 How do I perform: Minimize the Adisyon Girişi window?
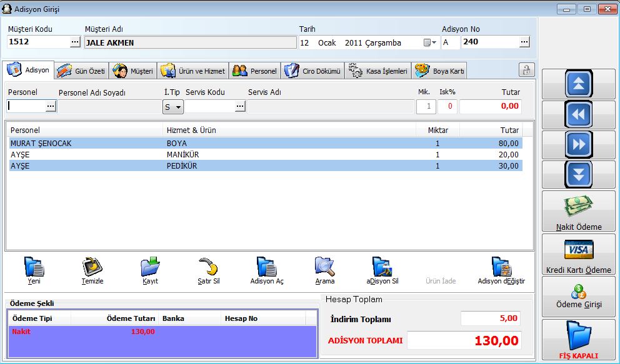pos(567,9)
